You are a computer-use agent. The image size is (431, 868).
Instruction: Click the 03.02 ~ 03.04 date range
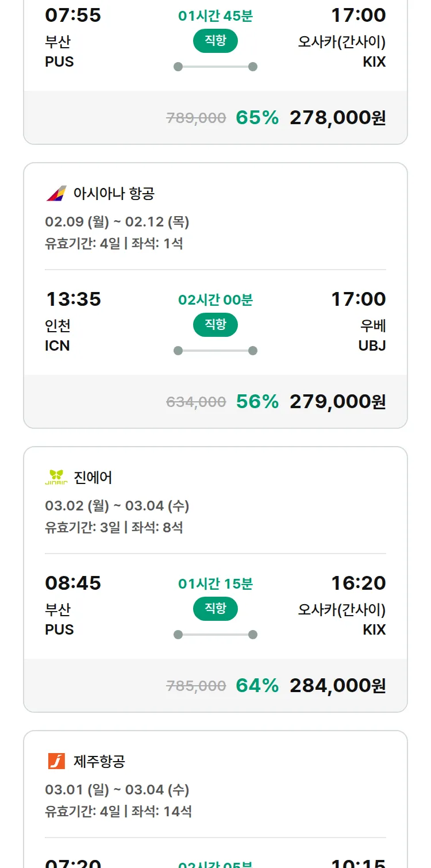click(117, 506)
